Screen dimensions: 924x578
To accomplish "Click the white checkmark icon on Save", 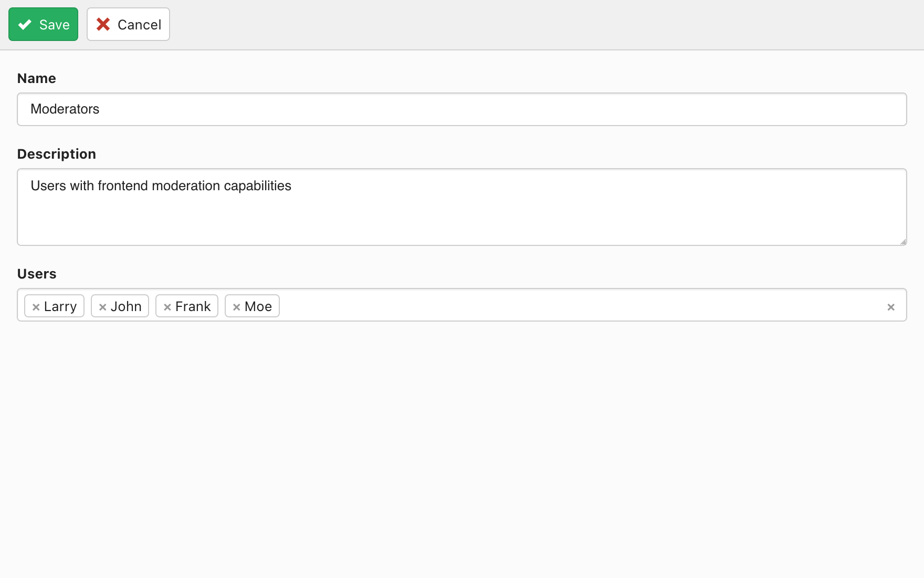I will coord(25,25).
